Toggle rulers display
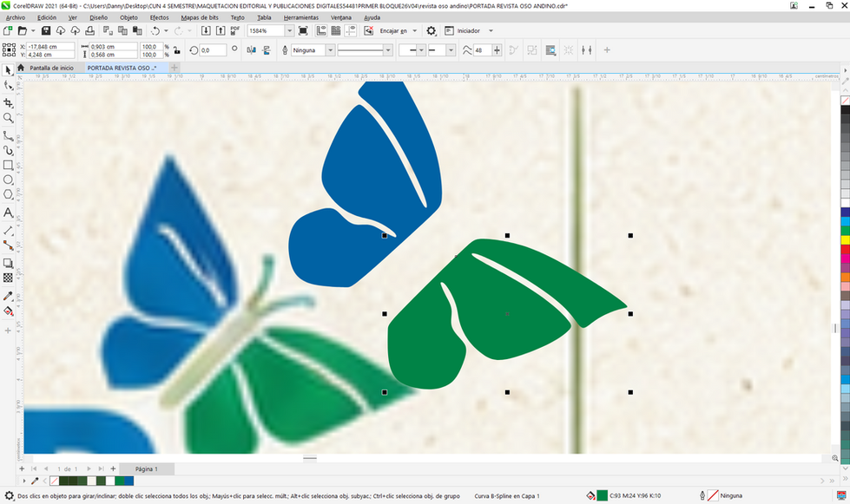Image resolution: width=850 pixels, height=504 pixels. [321, 31]
